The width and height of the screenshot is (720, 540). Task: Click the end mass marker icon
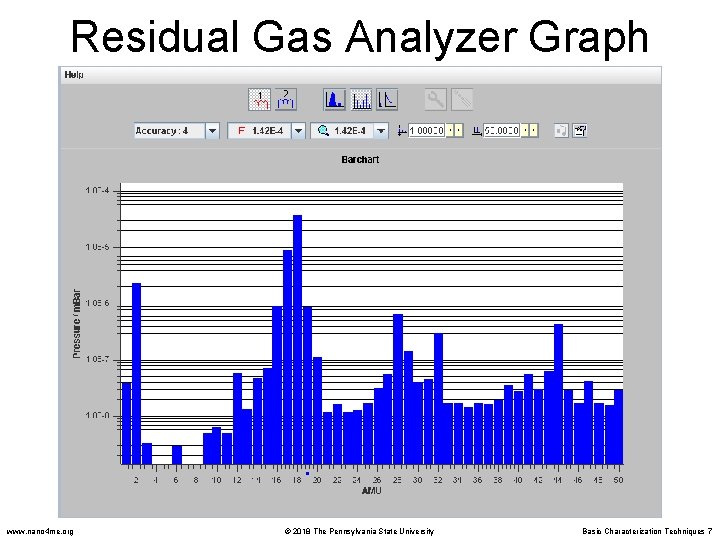(x=477, y=131)
